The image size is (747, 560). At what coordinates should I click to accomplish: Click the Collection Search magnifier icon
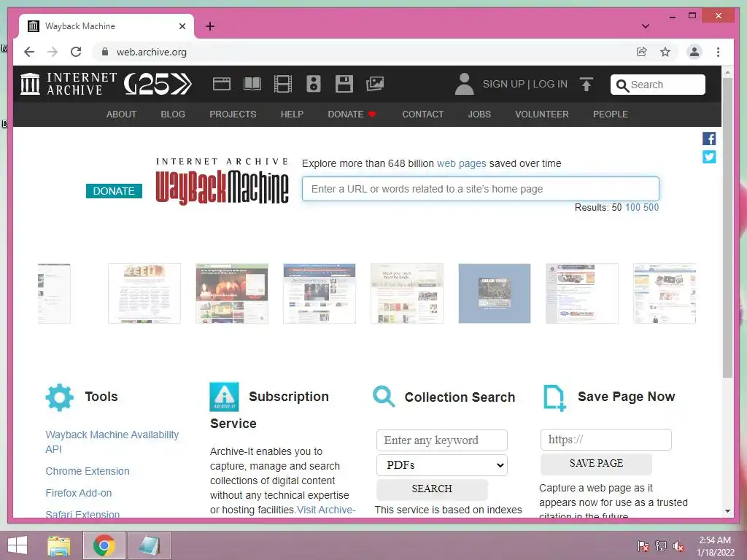[x=384, y=397]
